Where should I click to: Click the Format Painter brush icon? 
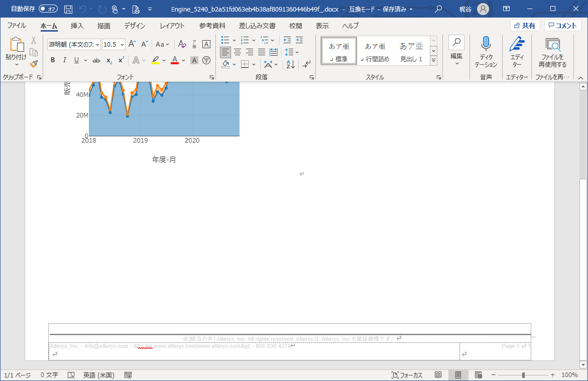(x=34, y=64)
